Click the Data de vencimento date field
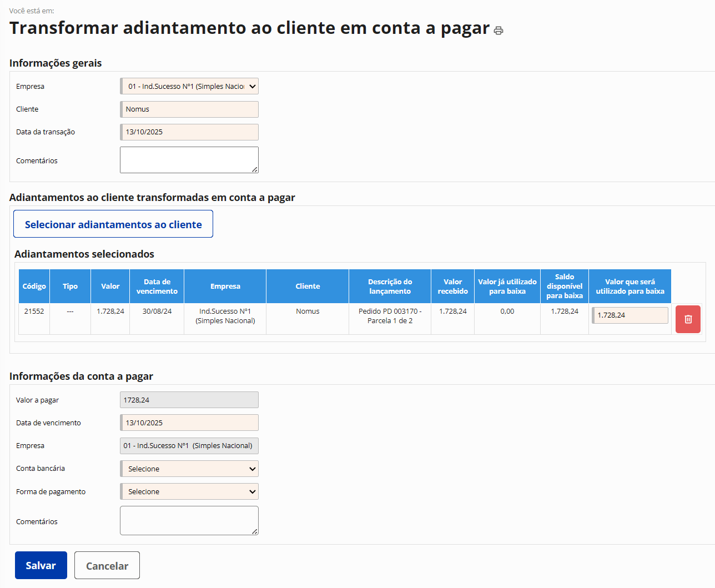The height and width of the screenshot is (588, 715). [x=189, y=423]
